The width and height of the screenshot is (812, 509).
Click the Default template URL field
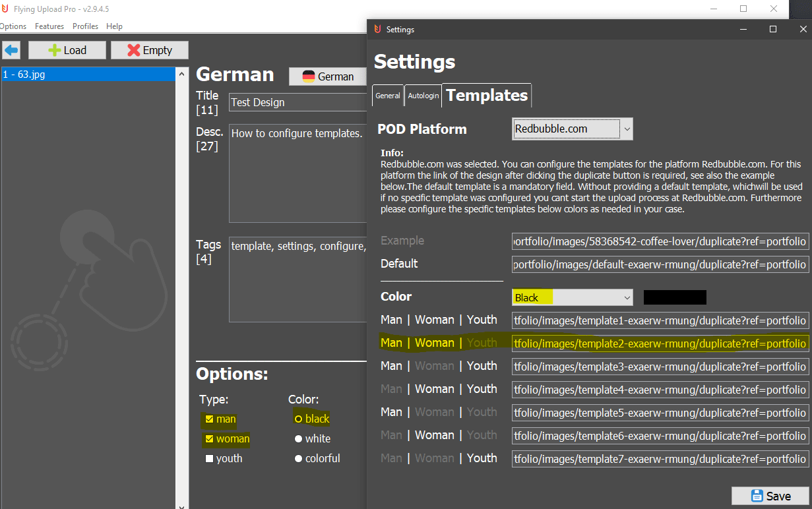660,264
